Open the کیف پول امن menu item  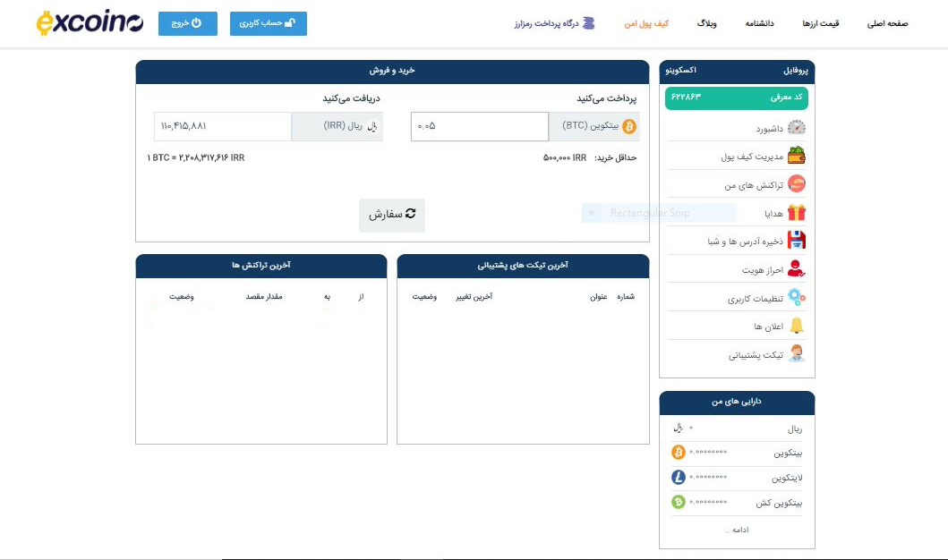[x=646, y=23]
